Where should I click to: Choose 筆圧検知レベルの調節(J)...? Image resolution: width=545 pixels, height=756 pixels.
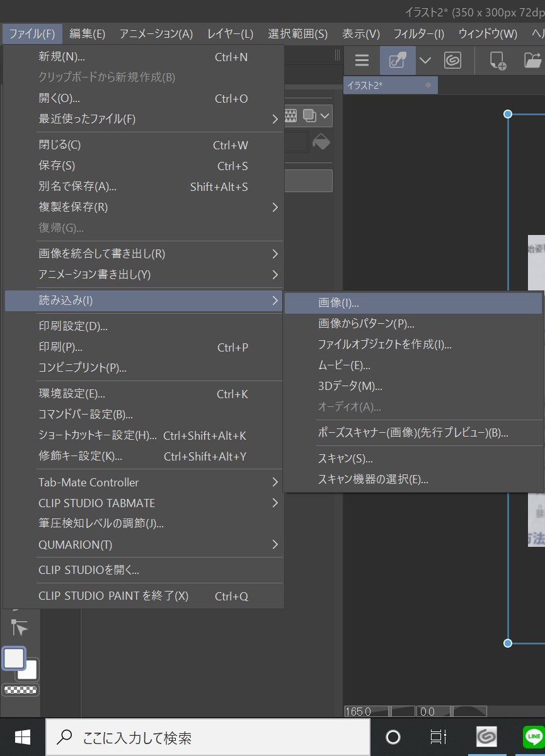pos(144,524)
